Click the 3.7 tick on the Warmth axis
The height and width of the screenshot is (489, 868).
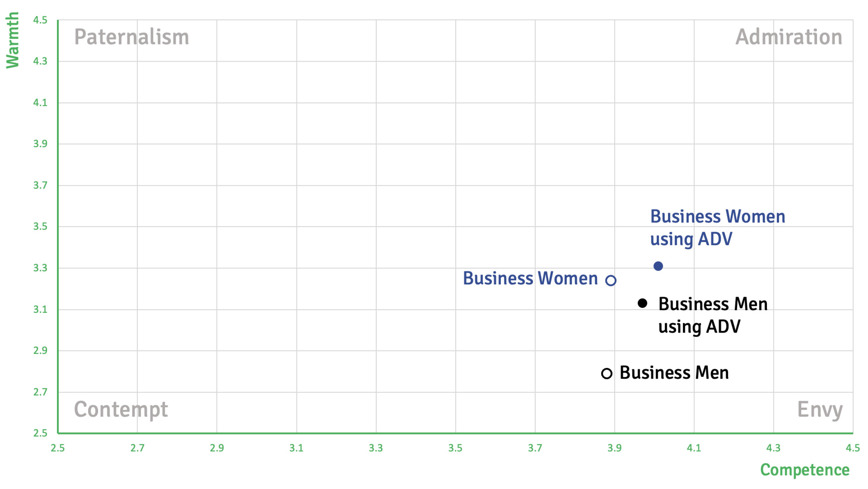click(x=40, y=185)
